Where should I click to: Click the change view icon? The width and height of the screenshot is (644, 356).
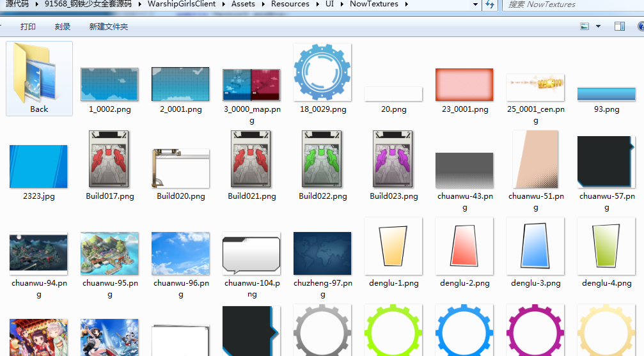(x=585, y=26)
